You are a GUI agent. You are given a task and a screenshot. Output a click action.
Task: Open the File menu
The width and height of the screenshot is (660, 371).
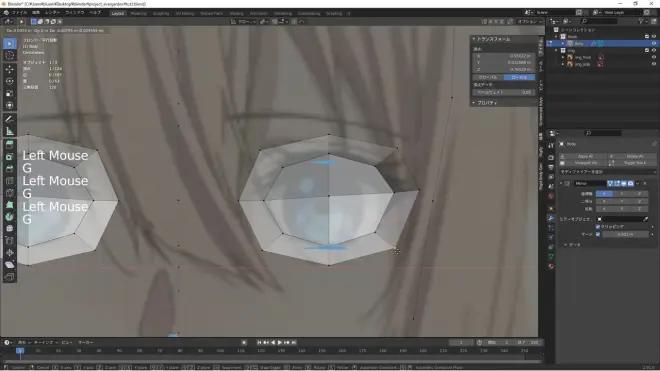19,13
